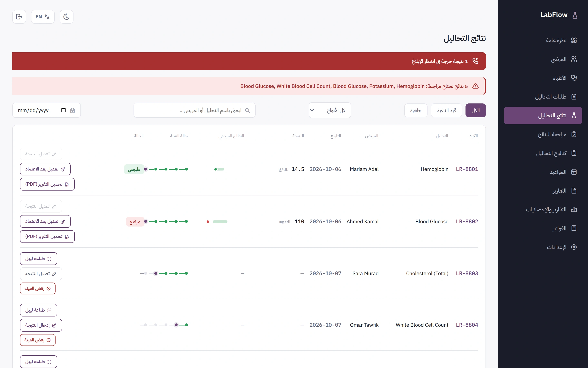
Task: Click the طبيعي status badge
Action: (134, 169)
